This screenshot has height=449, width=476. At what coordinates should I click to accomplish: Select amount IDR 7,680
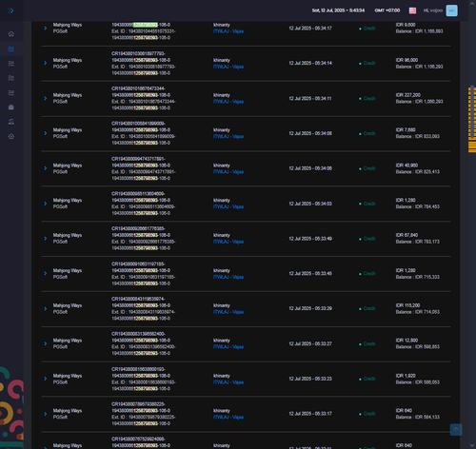tap(406, 129)
